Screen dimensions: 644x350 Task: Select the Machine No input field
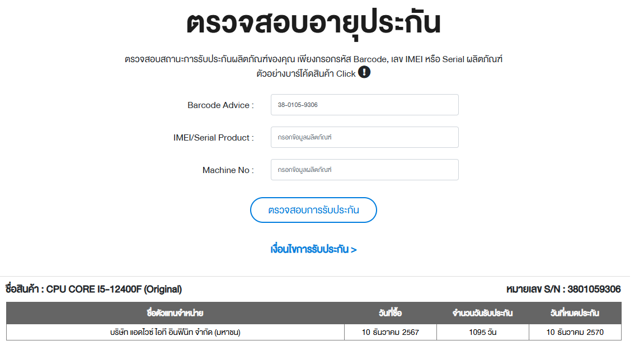[x=364, y=170]
